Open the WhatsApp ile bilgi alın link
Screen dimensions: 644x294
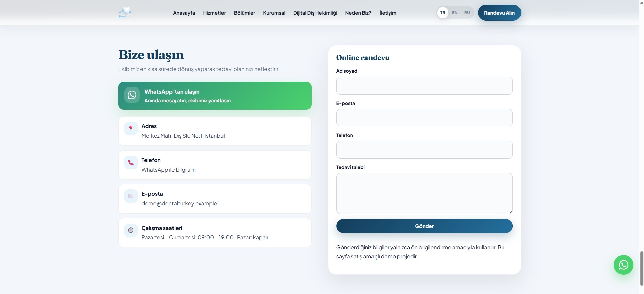(x=168, y=170)
